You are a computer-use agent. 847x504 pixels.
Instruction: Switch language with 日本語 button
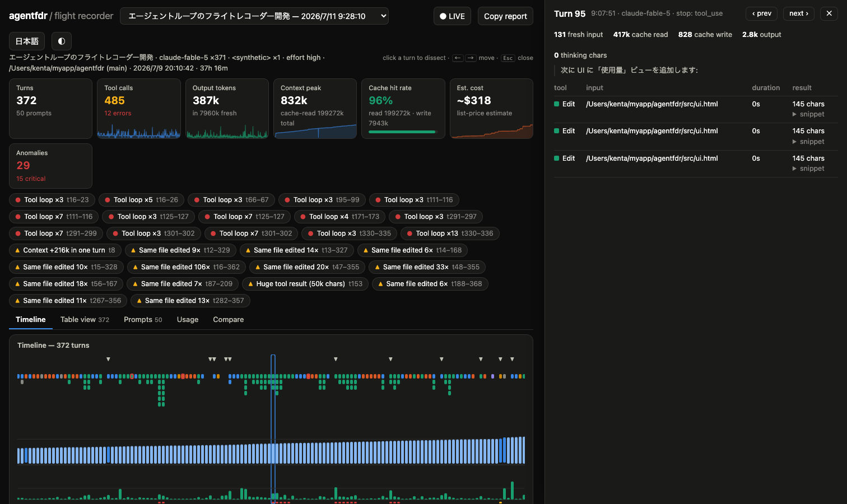tap(27, 41)
